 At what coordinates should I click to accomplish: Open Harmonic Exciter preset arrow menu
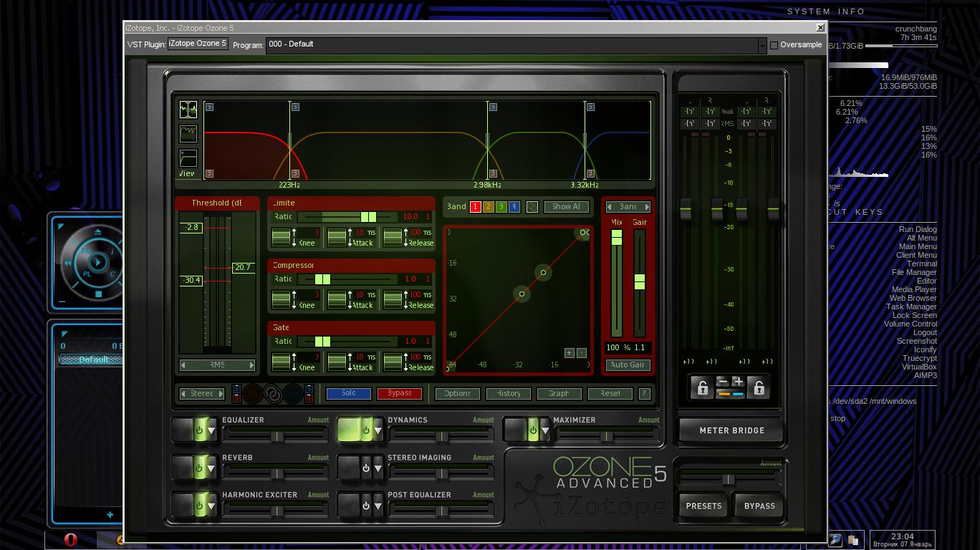click(211, 505)
